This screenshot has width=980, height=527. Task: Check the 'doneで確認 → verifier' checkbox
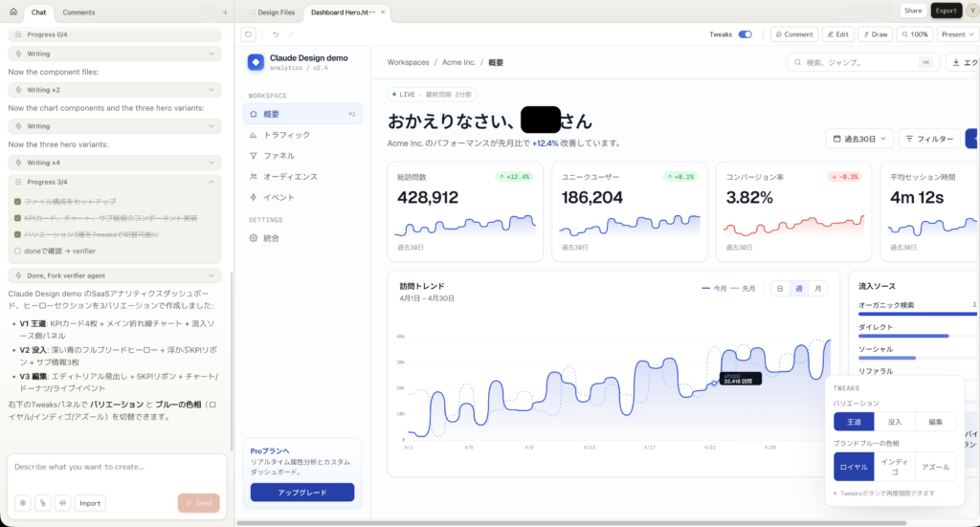(17, 252)
